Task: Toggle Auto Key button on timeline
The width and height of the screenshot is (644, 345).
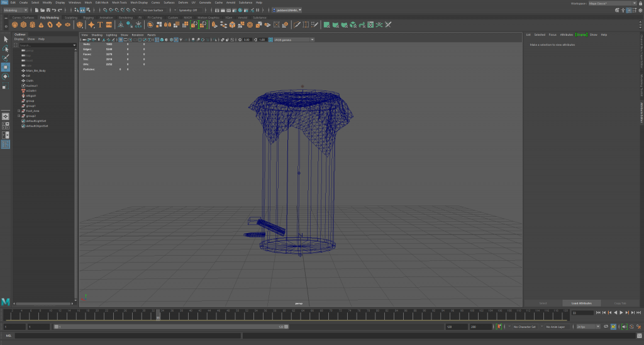Action: (499, 327)
